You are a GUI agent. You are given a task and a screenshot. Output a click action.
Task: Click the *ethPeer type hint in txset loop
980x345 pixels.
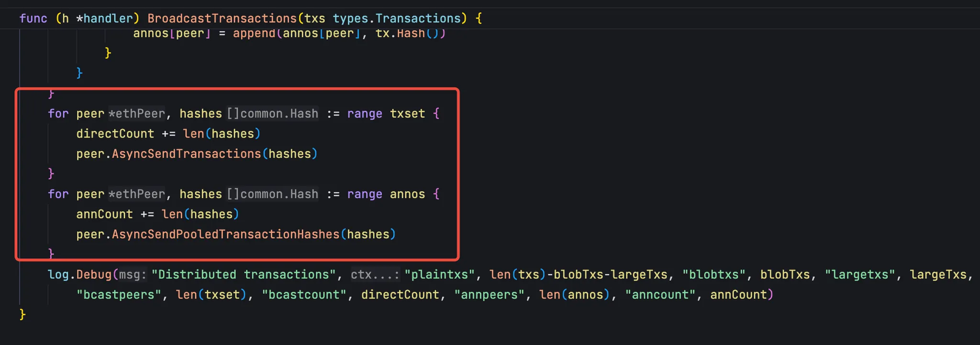[136, 114]
